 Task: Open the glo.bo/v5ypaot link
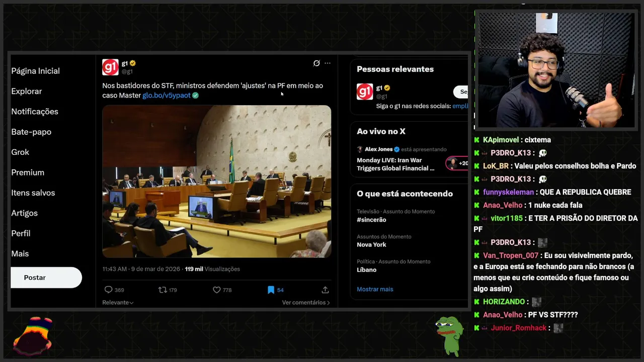tap(167, 95)
